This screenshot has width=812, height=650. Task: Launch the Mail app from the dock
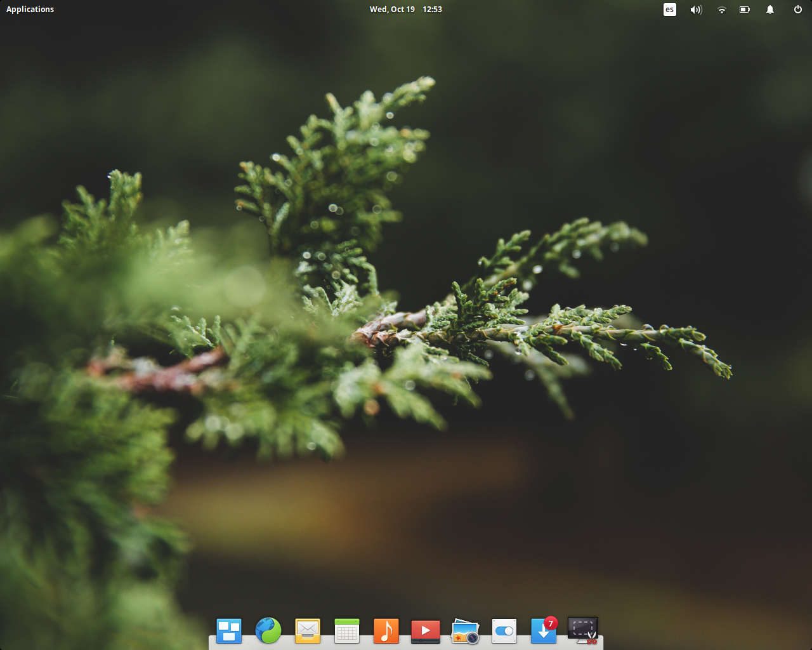point(308,631)
